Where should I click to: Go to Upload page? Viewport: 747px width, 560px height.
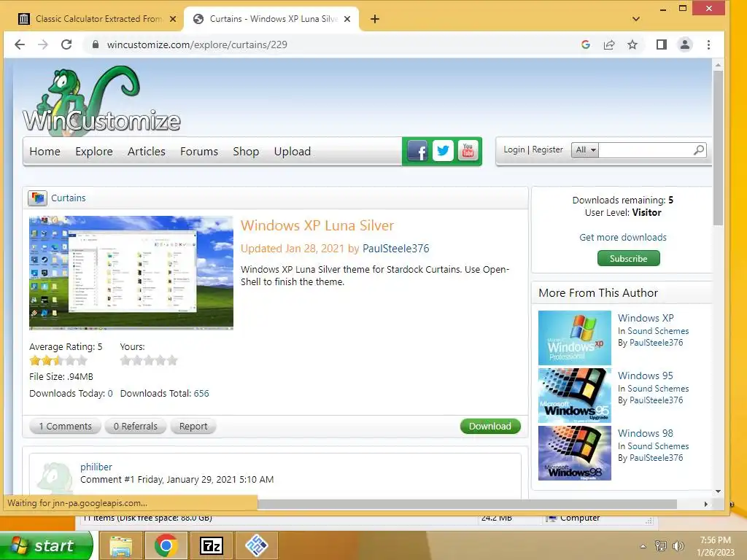[x=292, y=152]
